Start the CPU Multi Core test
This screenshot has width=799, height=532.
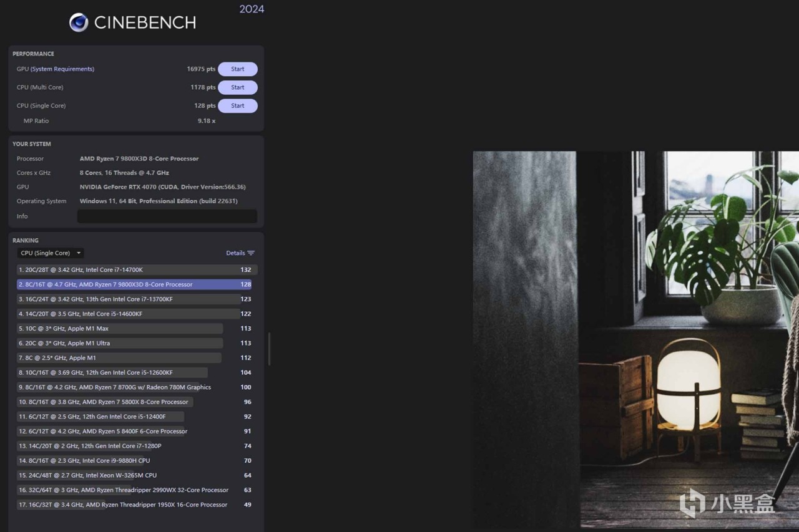(238, 87)
